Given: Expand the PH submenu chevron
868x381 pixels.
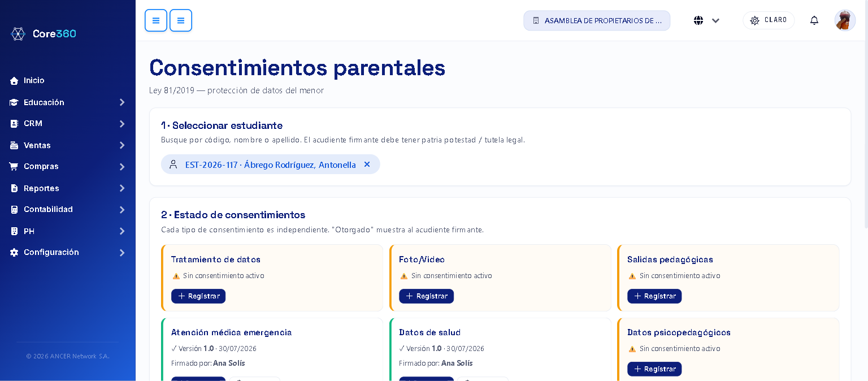Looking at the screenshot, I should click(x=122, y=231).
